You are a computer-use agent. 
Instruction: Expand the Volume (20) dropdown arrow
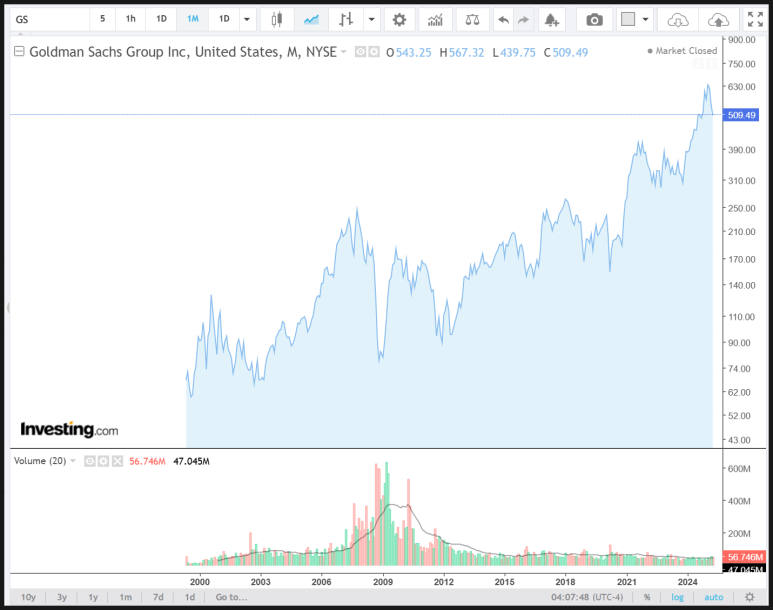pyautogui.click(x=73, y=461)
